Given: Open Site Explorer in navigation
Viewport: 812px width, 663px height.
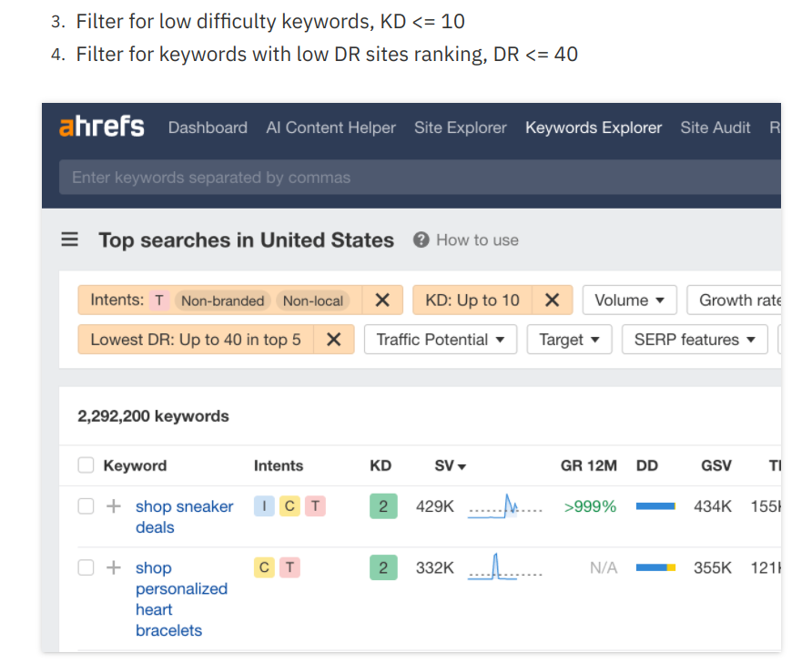Looking at the screenshot, I should 461,127.
